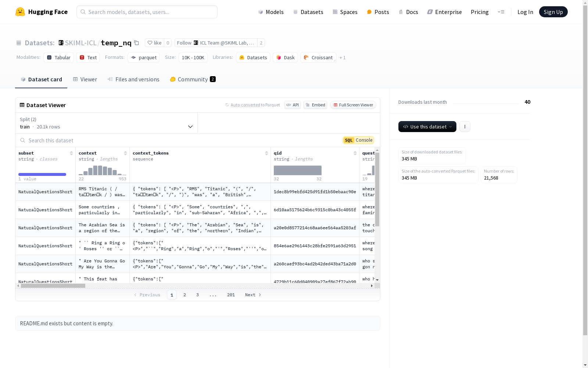Open the Community tab
The width and height of the screenshot is (588, 368).
tap(193, 79)
